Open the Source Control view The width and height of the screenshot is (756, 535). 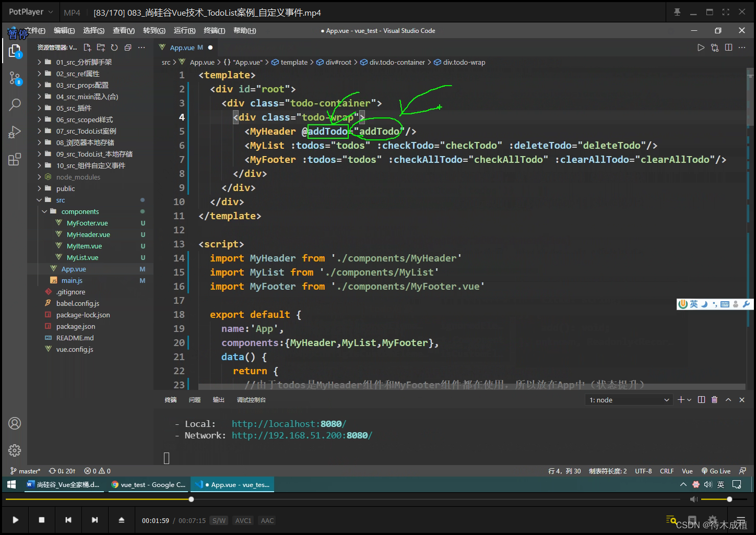(15, 78)
